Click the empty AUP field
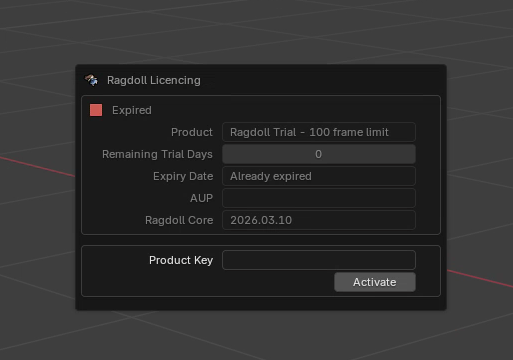The width and height of the screenshot is (513, 360). 319,198
